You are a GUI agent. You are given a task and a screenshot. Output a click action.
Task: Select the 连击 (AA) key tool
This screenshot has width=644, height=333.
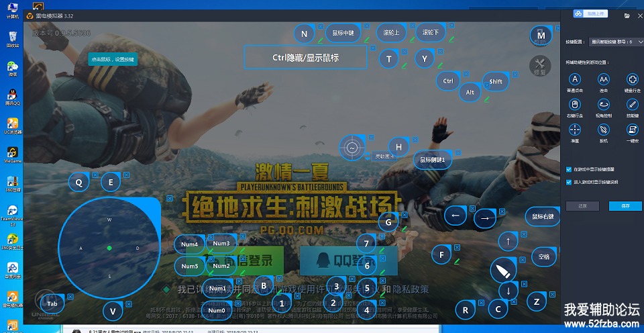point(603,79)
